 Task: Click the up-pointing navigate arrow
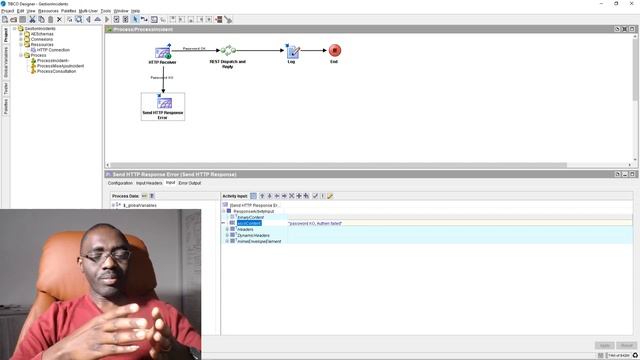click(97, 19)
